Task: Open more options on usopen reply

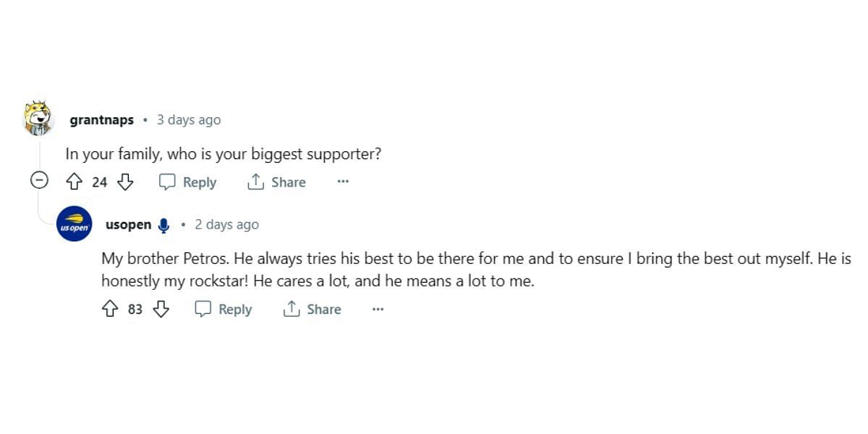Action: pos(378,309)
